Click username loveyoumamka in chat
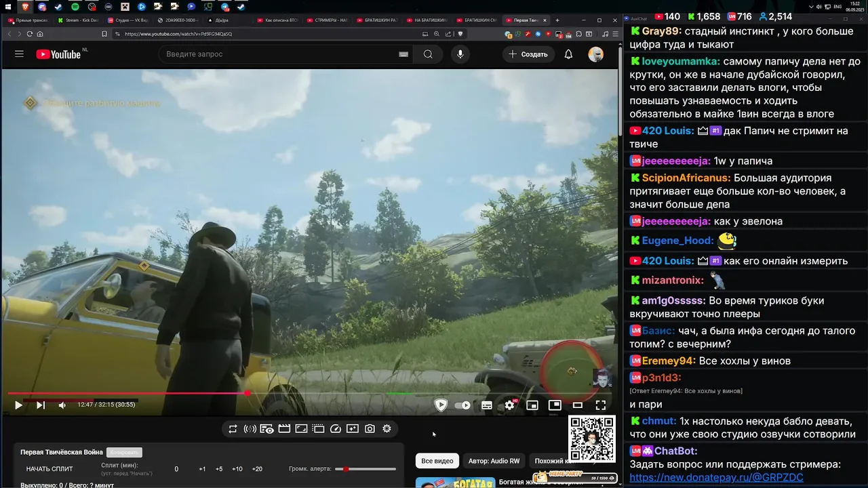Image resolution: width=868 pixels, height=488 pixels. [681, 62]
